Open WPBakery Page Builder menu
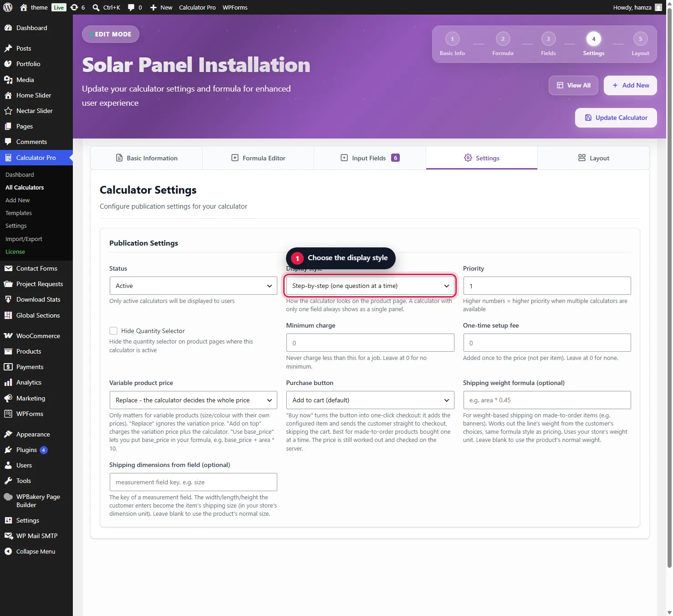This screenshot has height=616, width=673. pyautogui.click(x=36, y=501)
